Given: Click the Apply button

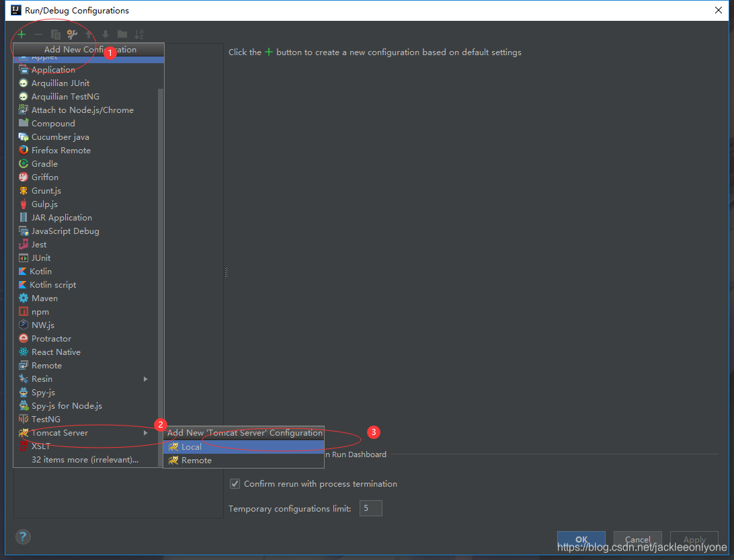Looking at the screenshot, I should click(694, 540).
